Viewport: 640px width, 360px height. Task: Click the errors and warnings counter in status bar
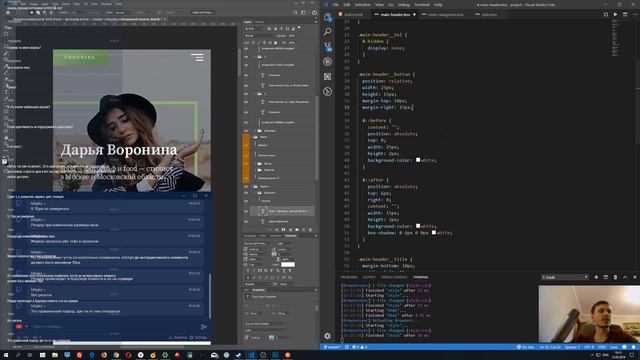[x=360, y=347]
